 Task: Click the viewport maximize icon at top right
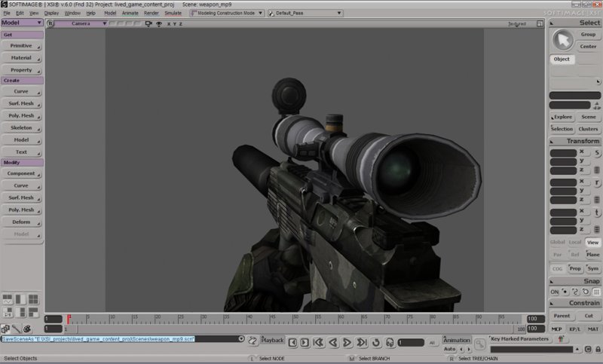pyautogui.click(x=540, y=23)
